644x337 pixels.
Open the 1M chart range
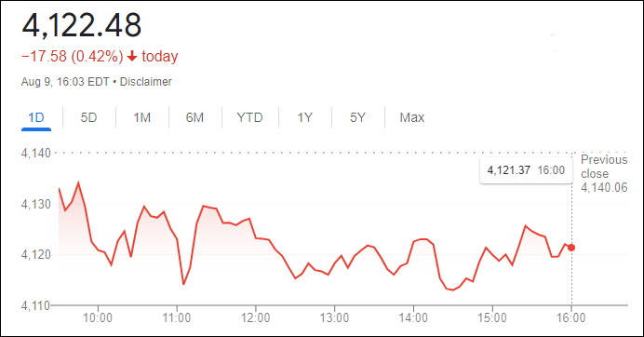(141, 118)
